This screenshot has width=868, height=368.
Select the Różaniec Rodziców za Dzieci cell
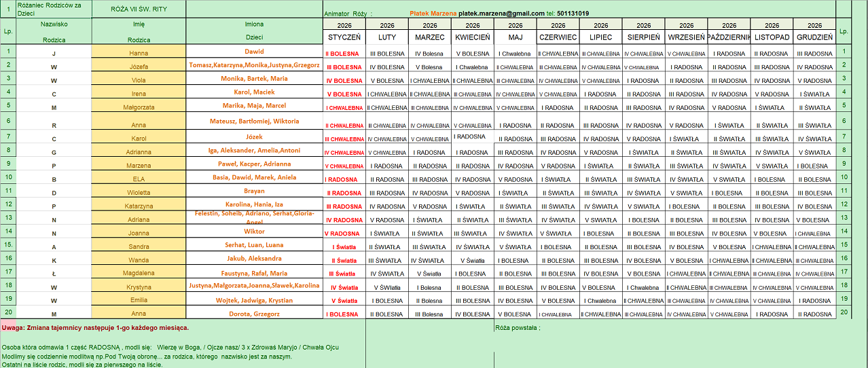click(x=54, y=9)
